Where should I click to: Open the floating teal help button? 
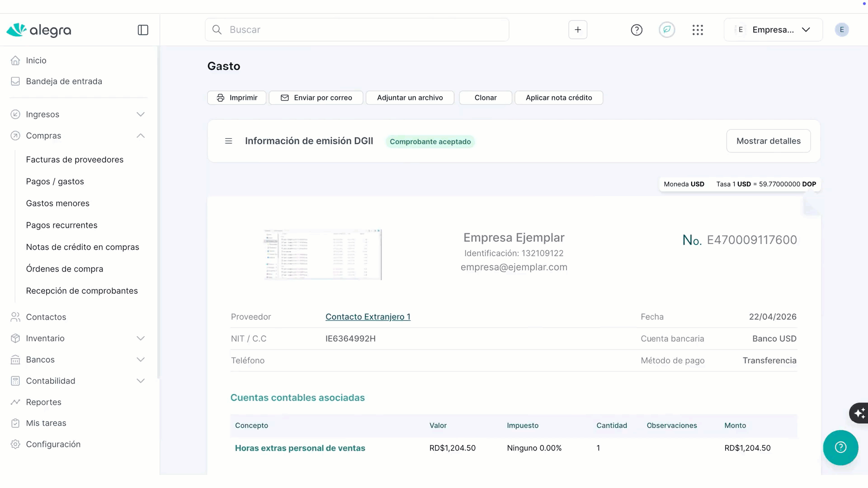click(840, 447)
